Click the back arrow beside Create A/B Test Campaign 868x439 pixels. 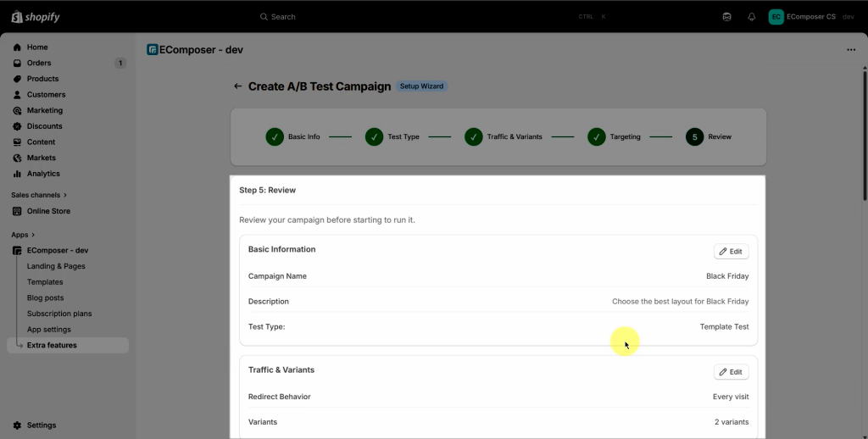tap(238, 86)
